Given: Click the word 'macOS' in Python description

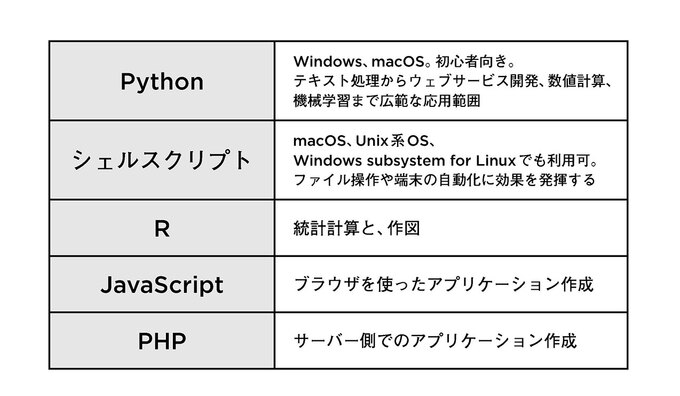Looking at the screenshot, I should click(397, 62).
